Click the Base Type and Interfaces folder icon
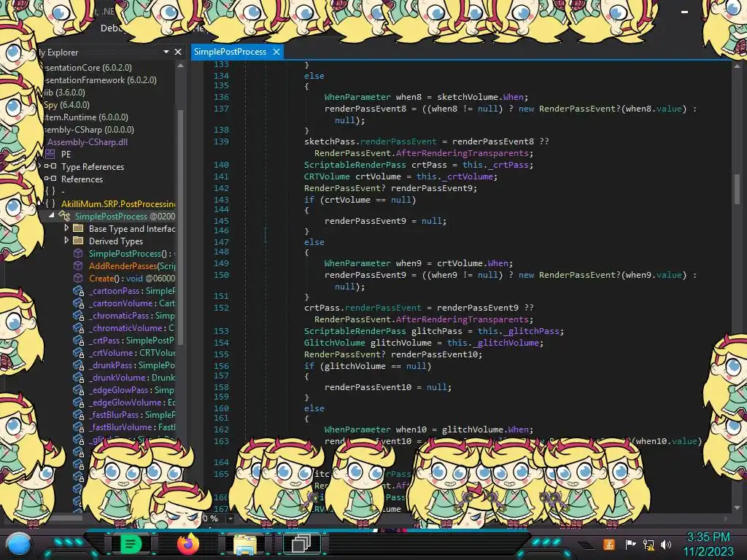747x560 pixels. click(x=78, y=228)
